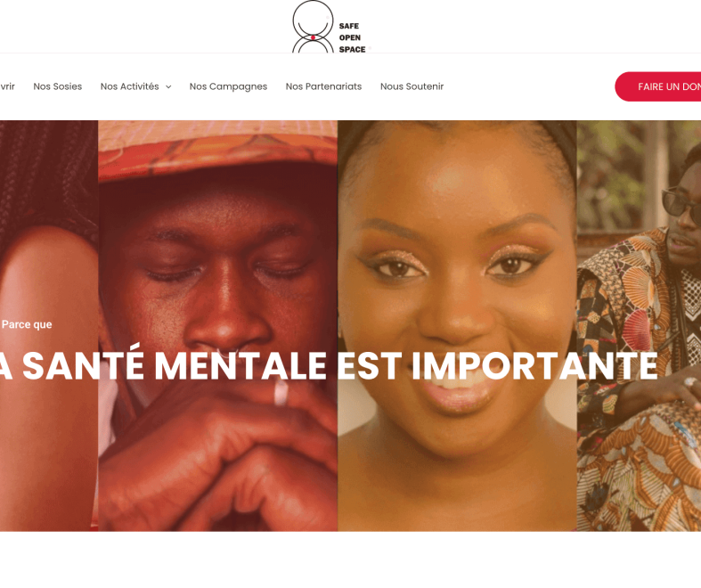Click the smiling woman's portrait image
Viewport: 701px width, 588px height.
click(x=457, y=325)
